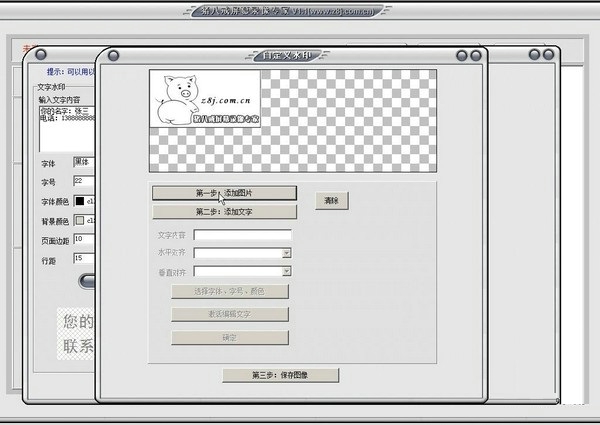This screenshot has width=600, height=425.
Task: Click the 页面边距 field showing 10
Action: click(x=84, y=240)
